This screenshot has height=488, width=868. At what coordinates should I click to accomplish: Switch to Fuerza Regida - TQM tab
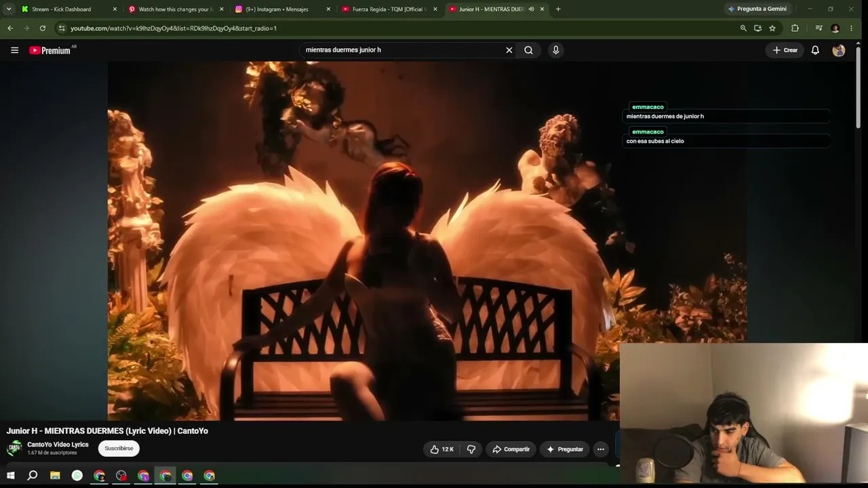coord(389,9)
